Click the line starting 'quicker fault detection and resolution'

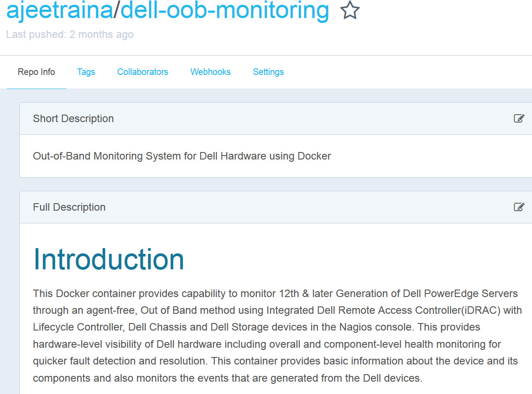[x=275, y=361]
